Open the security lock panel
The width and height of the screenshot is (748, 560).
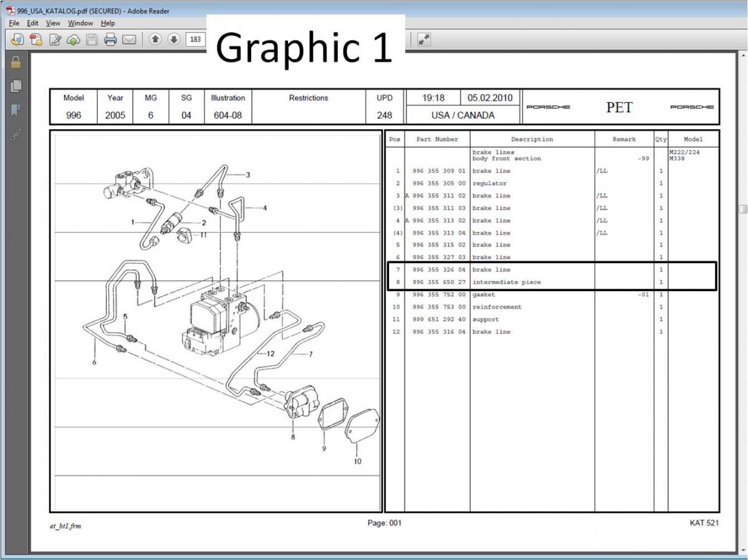pyautogui.click(x=16, y=62)
